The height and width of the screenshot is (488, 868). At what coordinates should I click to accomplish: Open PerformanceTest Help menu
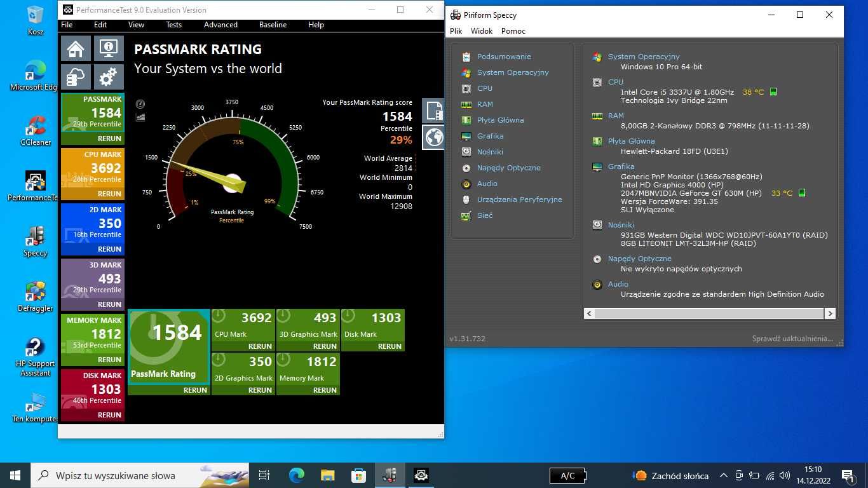[316, 25]
